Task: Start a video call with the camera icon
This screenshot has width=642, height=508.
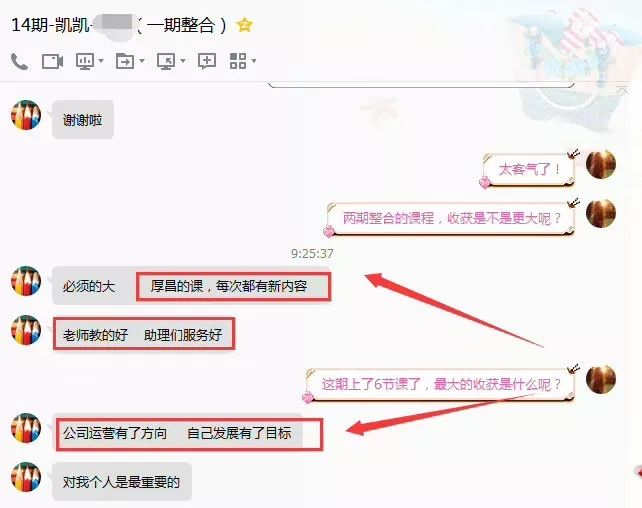Action: [52, 61]
